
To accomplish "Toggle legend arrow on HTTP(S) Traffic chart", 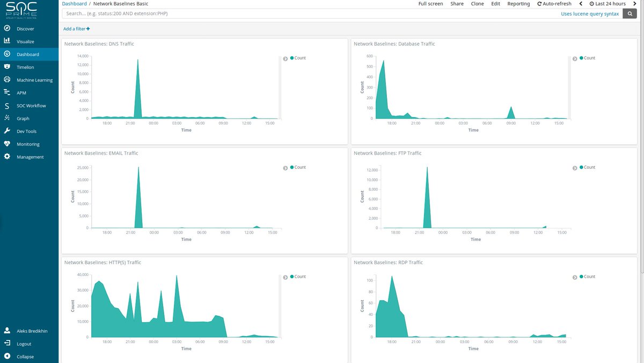I will point(286,278).
